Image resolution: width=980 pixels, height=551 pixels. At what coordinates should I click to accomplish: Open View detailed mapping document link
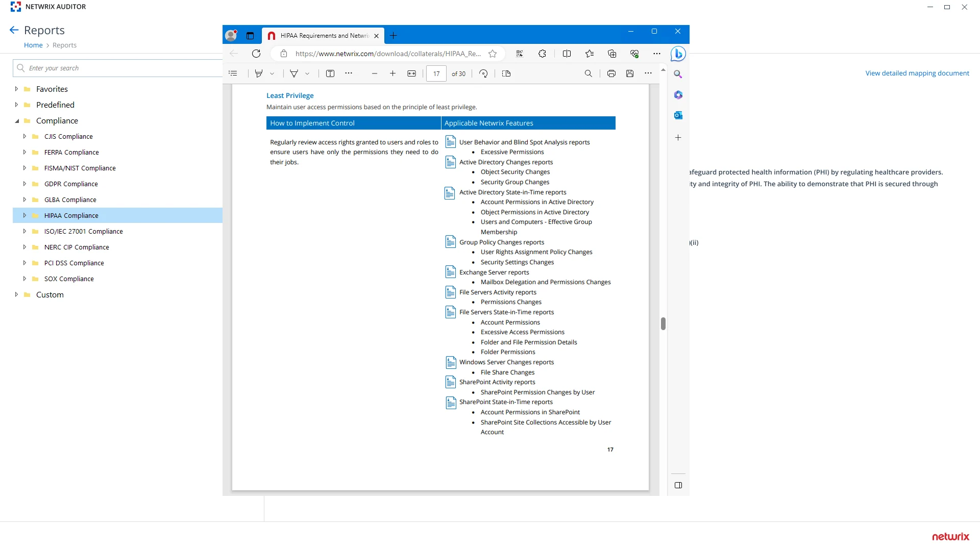pyautogui.click(x=917, y=73)
